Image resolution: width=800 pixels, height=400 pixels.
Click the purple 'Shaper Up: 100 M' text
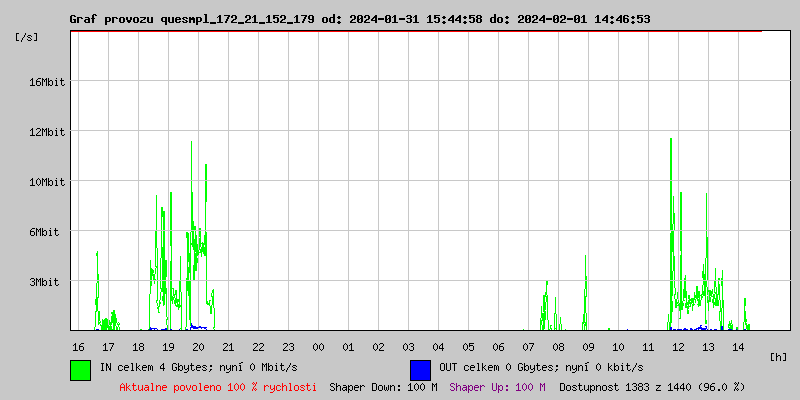(497, 386)
